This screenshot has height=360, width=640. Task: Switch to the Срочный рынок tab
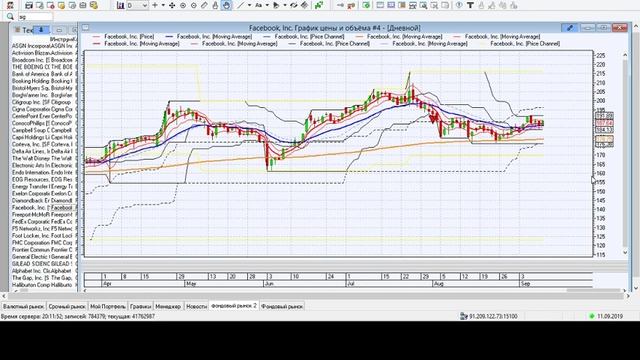click(67, 306)
